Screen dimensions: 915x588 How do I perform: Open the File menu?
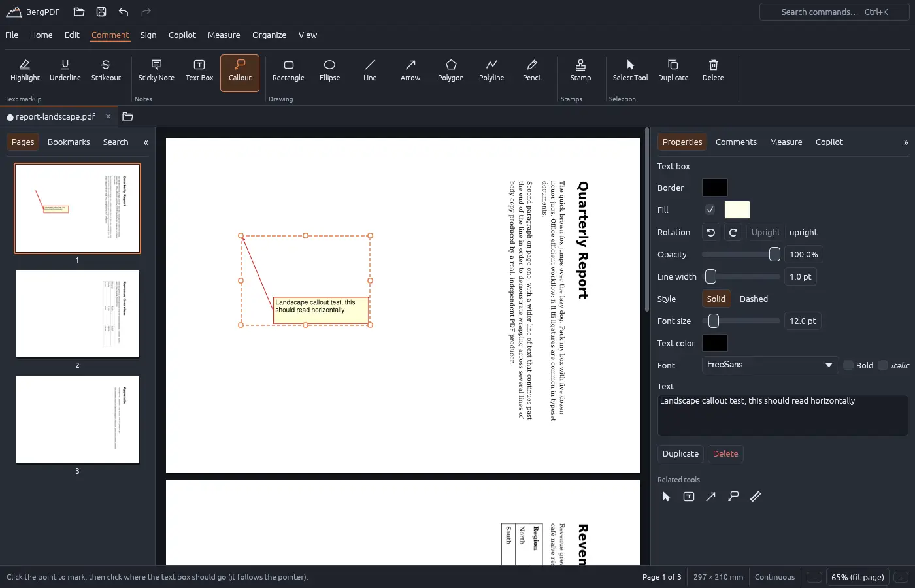[x=12, y=35]
